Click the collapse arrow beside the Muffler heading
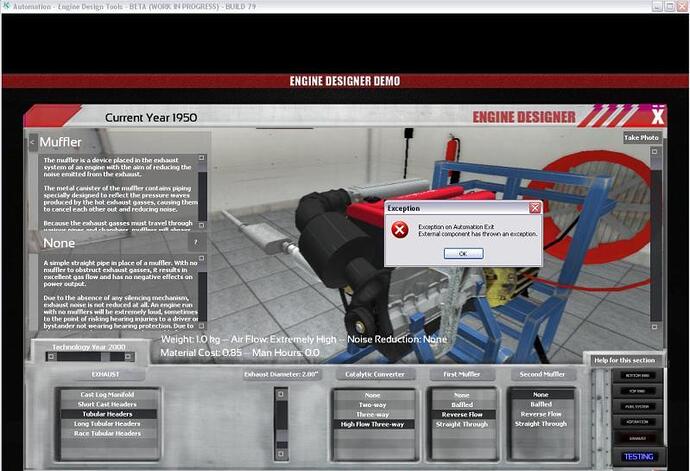Image resolution: width=690 pixels, height=471 pixels. tap(32, 142)
